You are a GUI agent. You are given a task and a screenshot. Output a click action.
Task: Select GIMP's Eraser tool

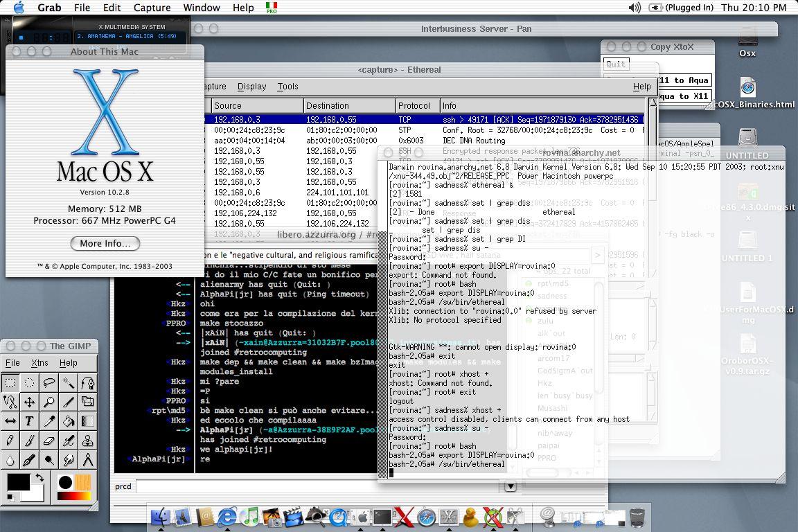[49, 441]
